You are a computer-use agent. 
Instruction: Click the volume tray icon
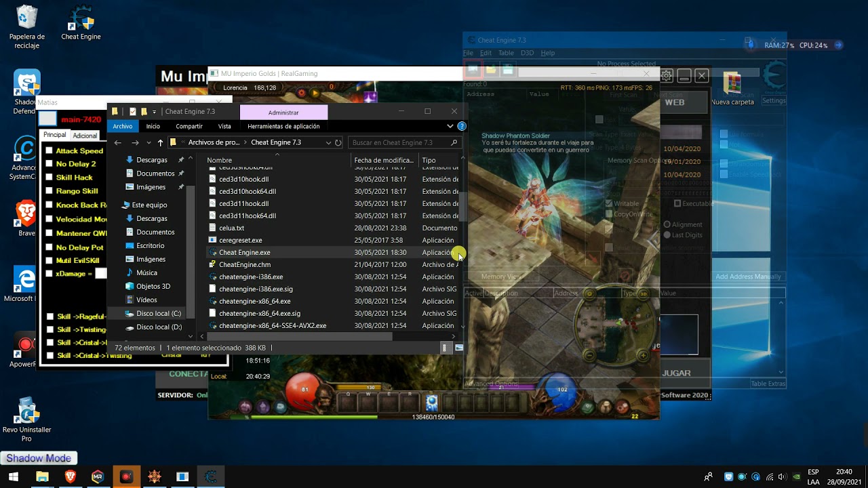(x=783, y=476)
